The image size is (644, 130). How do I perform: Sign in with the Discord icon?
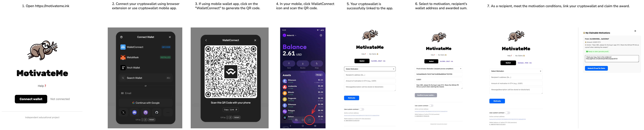tap(135, 113)
